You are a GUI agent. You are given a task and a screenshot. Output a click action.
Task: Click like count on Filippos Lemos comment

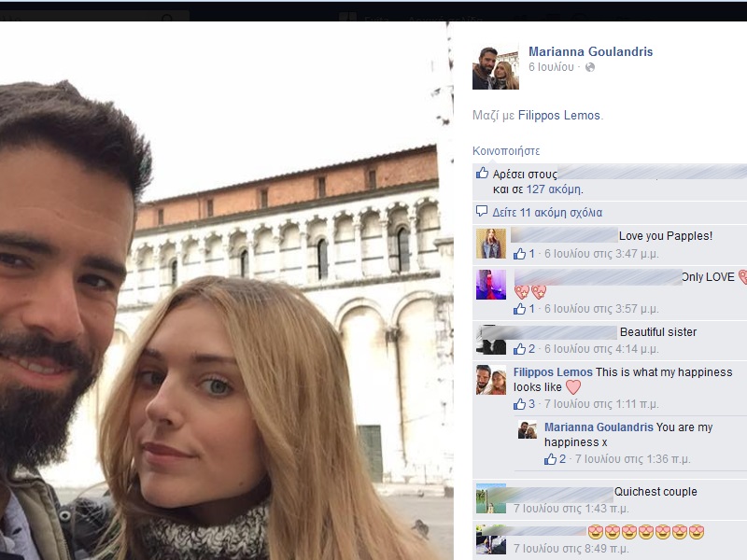pyautogui.click(x=524, y=404)
